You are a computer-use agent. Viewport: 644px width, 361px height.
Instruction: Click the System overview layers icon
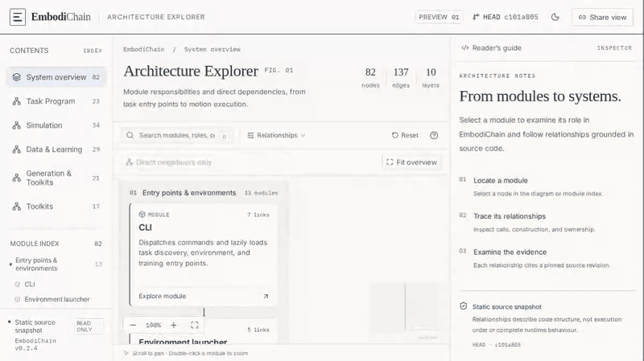(16, 77)
